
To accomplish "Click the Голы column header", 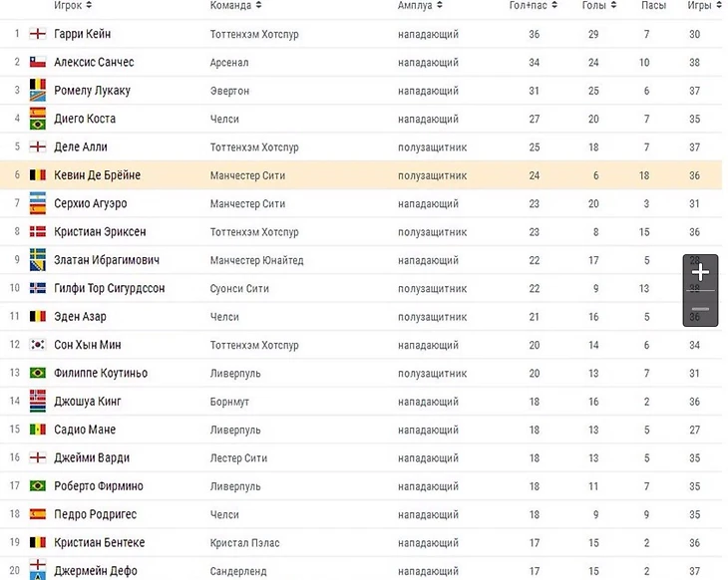I will [x=593, y=6].
